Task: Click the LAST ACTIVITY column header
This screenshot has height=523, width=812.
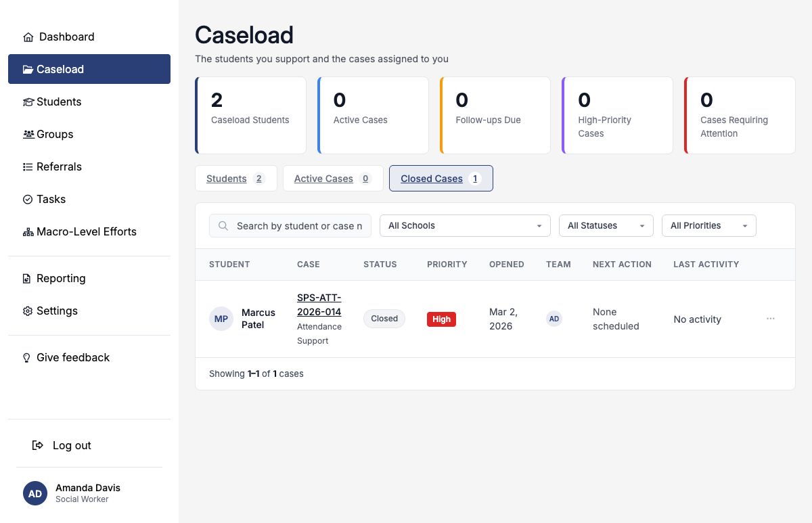Action: click(706, 265)
